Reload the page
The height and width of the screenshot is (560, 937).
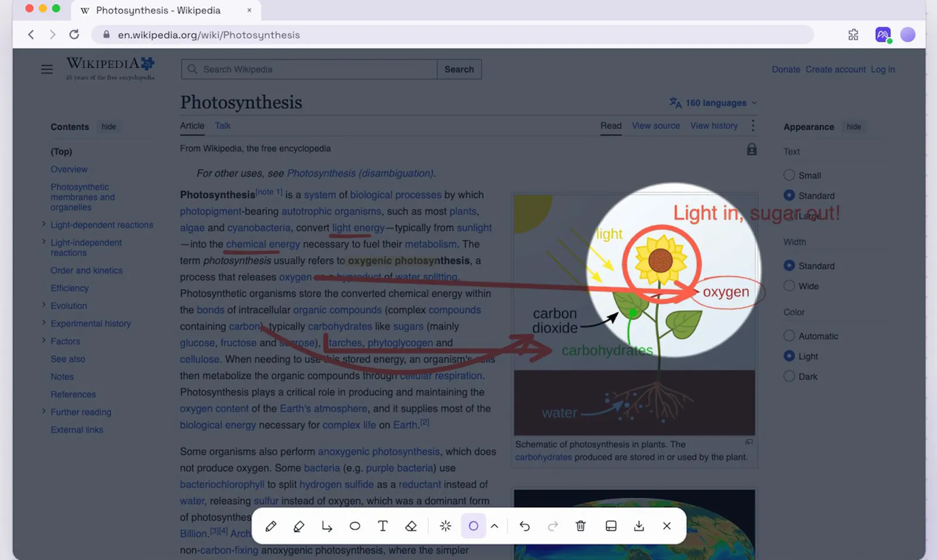(74, 35)
